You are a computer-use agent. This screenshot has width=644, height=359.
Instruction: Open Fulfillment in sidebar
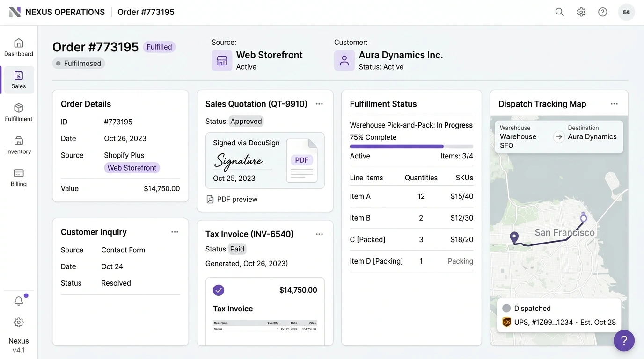[x=19, y=113]
